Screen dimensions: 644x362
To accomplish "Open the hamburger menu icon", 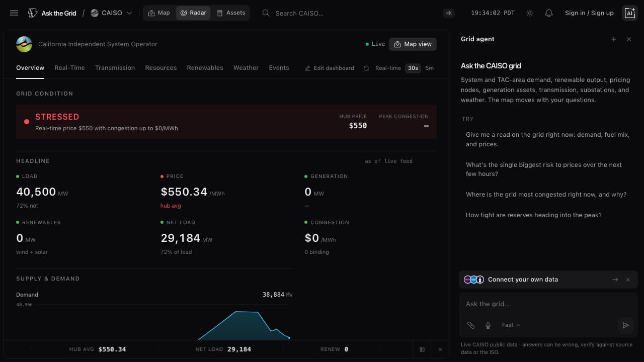I will point(14,13).
